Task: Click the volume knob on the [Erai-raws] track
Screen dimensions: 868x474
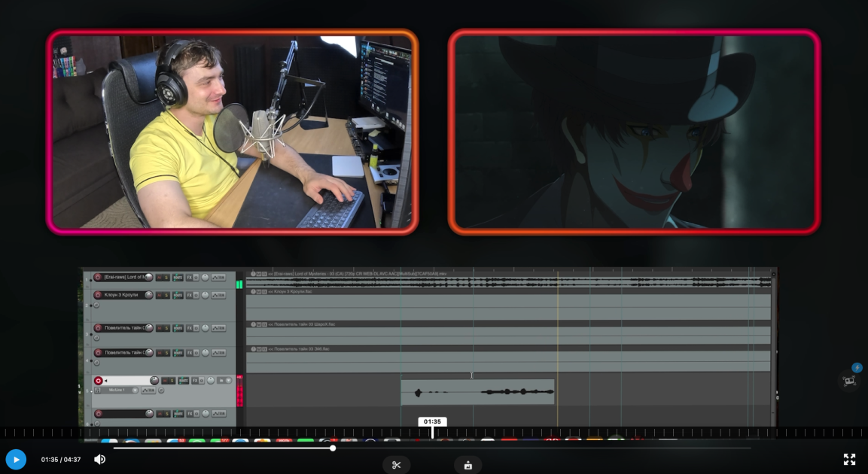Action: coord(149,277)
